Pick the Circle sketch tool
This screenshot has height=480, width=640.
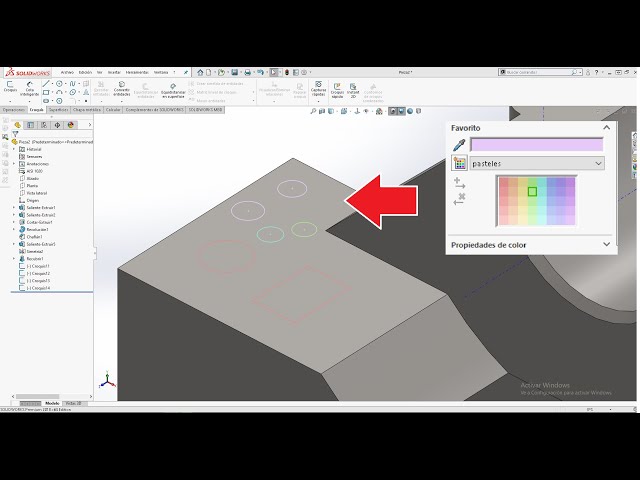click(59, 84)
